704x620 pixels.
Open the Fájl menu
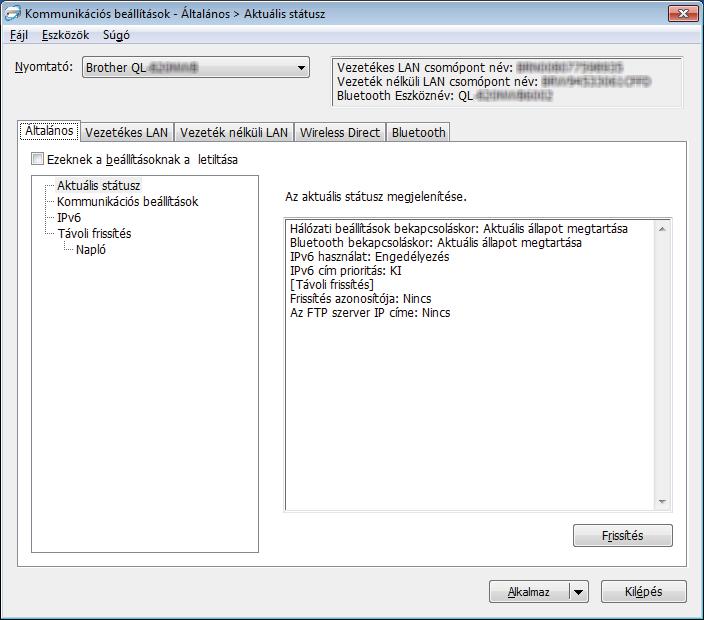point(19,35)
